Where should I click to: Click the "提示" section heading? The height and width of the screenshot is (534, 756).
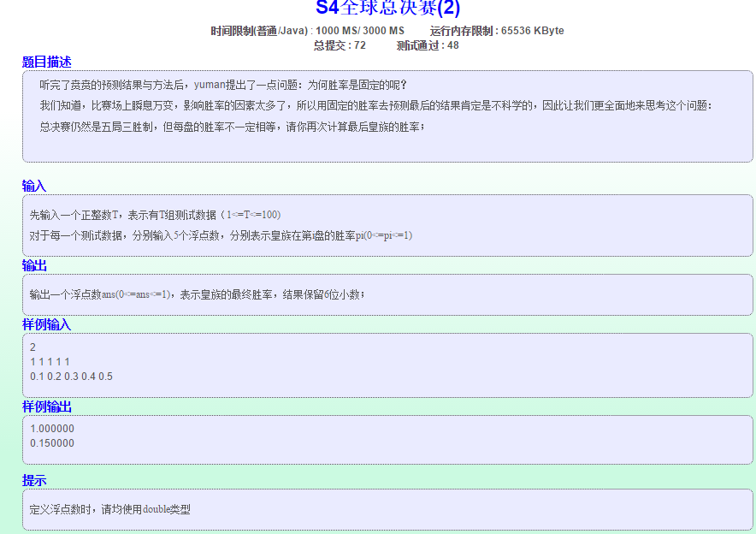pos(34,480)
